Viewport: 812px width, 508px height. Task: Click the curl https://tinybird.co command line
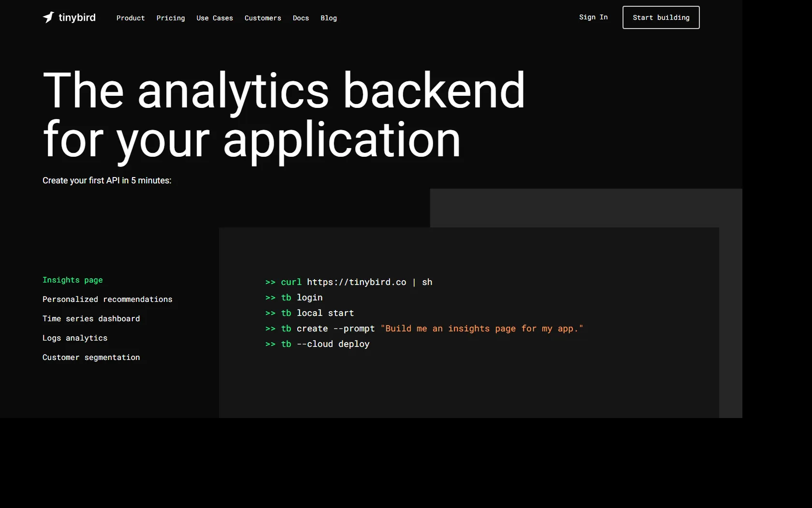click(x=348, y=282)
